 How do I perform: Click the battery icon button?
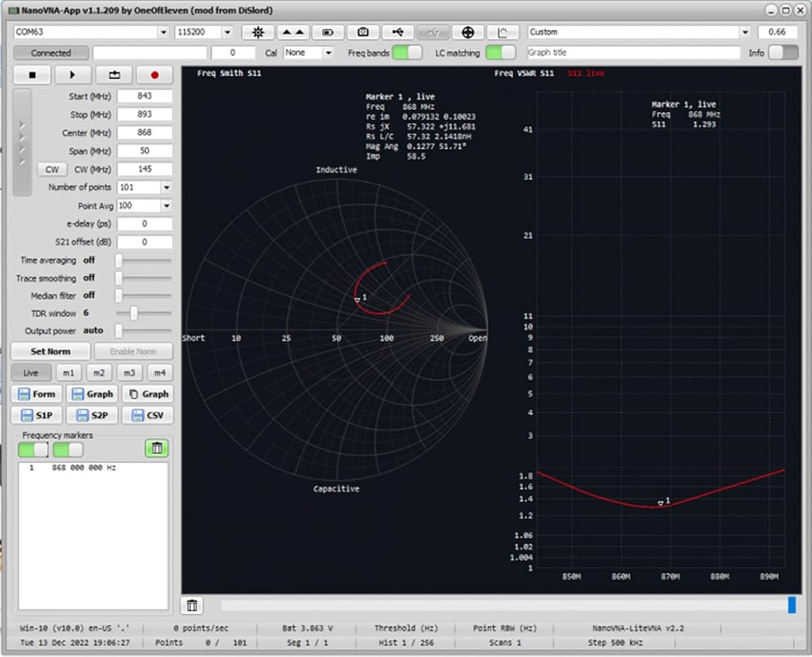(328, 32)
